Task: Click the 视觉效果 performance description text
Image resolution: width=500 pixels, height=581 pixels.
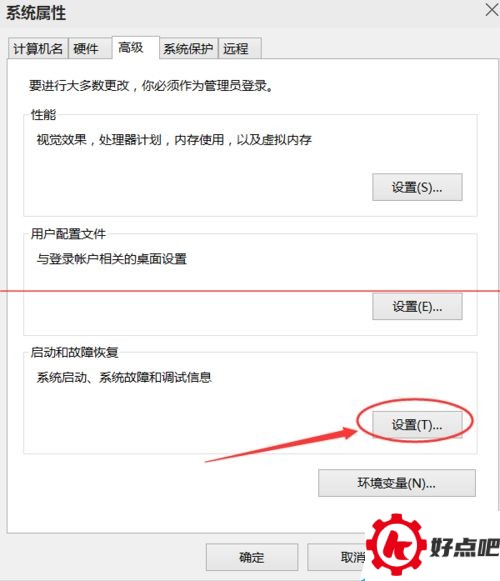Action: tap(174, 140)
